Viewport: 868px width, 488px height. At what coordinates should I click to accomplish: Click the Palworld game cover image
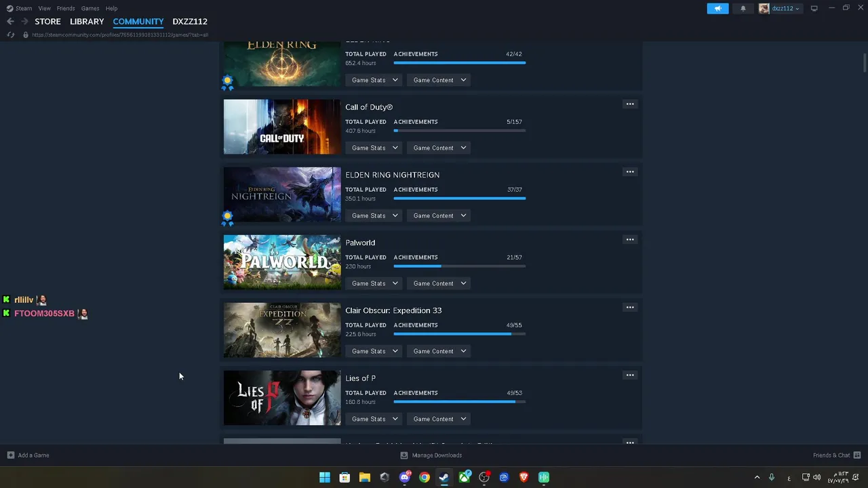click(282, 262)
